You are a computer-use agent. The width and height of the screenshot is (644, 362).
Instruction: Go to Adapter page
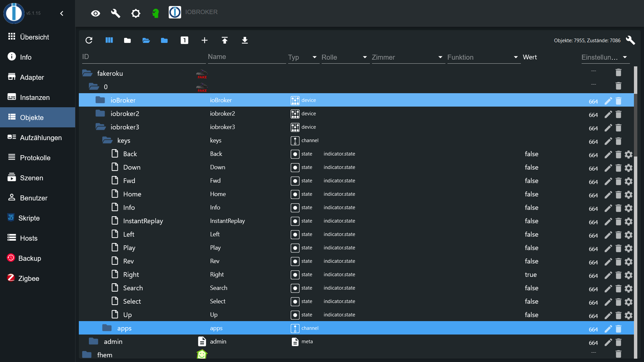pyautogui.click(x=38, y=77)
